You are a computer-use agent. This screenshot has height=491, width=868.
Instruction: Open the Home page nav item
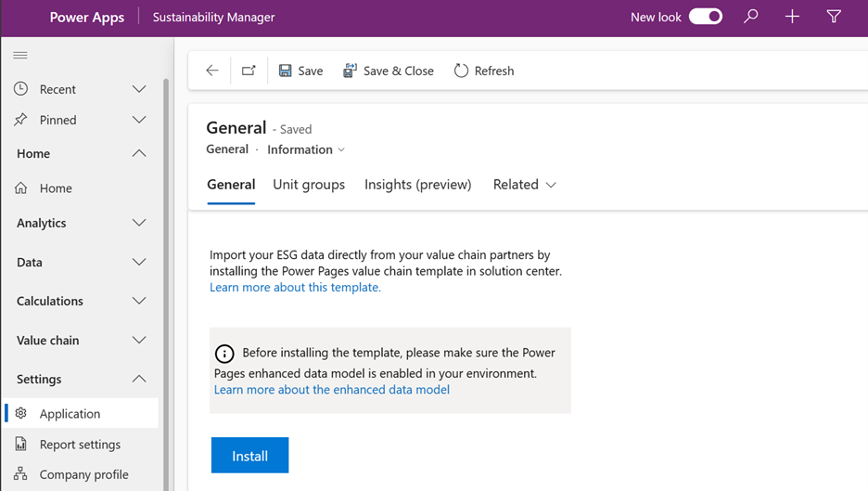(81, 188)
